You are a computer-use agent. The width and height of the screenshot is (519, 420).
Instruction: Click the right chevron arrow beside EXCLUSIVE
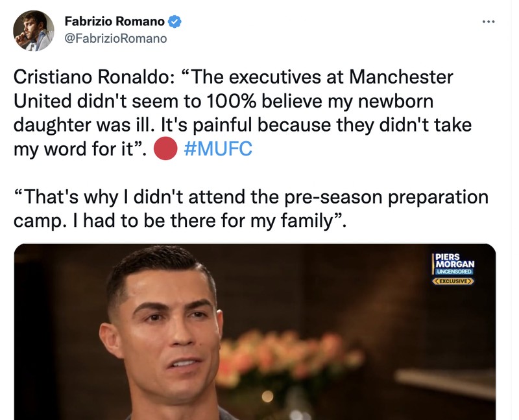[x=470, y=281]
